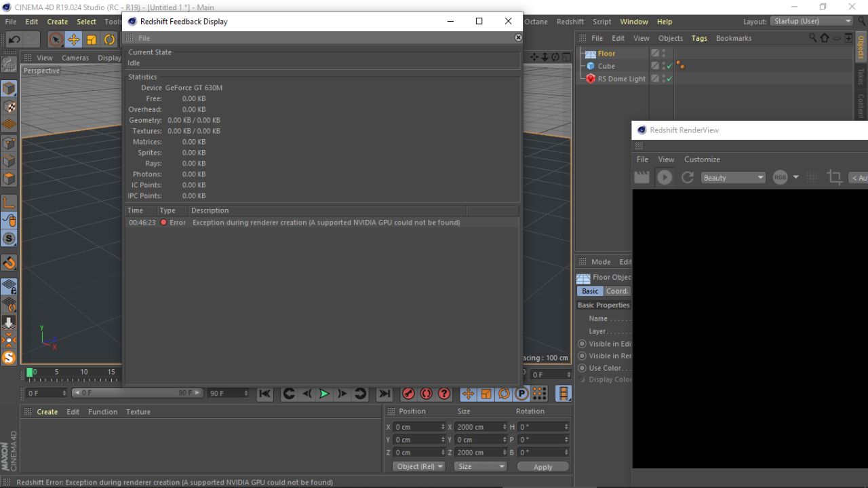Open the Beauty AOV dropdown

733,178
